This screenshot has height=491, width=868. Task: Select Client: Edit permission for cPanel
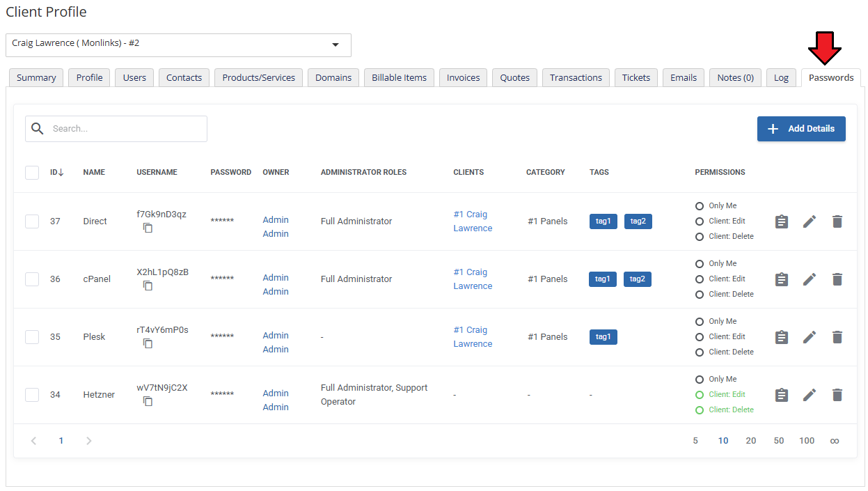700,279
